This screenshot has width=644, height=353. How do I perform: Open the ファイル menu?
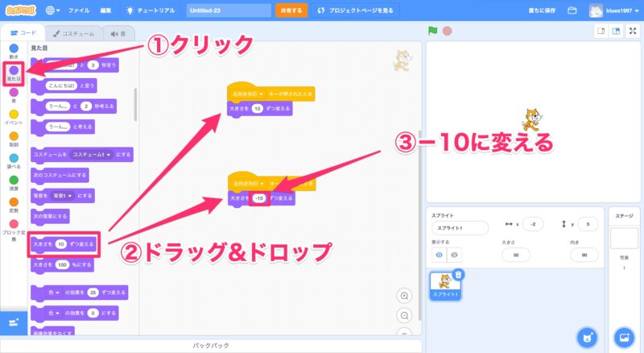coord(79,10)
